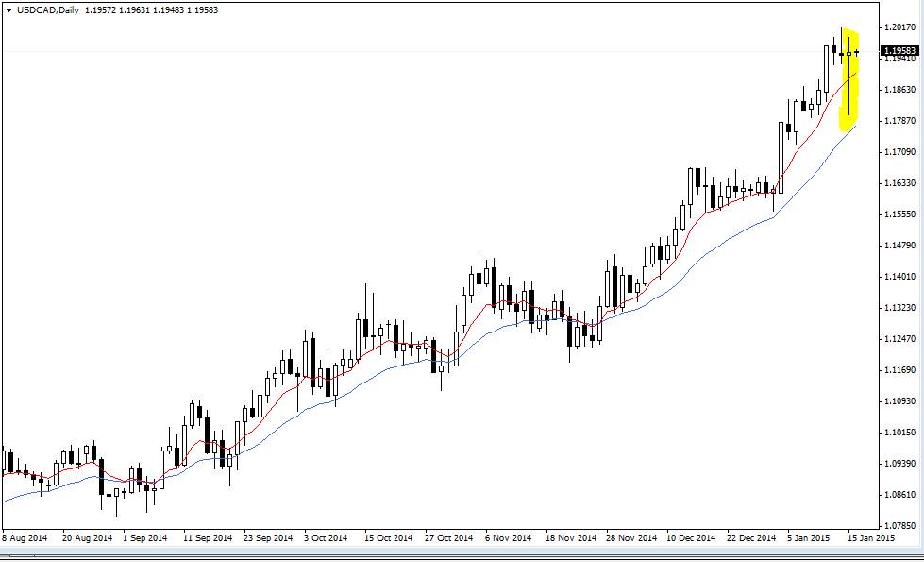Click the 1.13230 price axis label
This screenshot has height=562, width=924.
coord(900,308)
